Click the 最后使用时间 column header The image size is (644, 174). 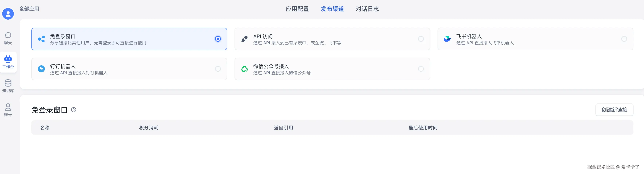[423, 128]
